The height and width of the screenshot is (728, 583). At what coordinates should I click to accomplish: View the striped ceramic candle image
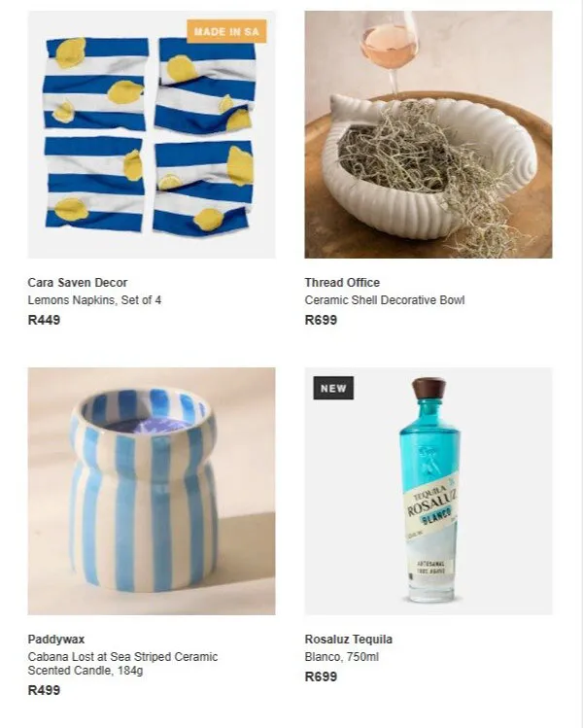coord(152,491)
